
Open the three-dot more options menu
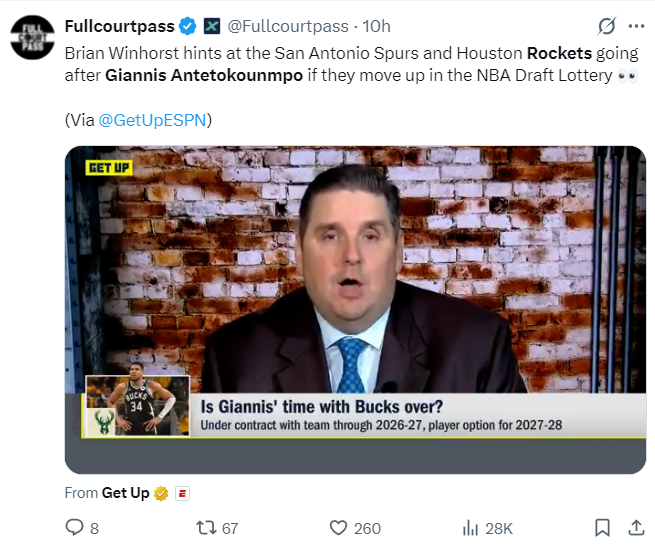[x=636, y=26]
